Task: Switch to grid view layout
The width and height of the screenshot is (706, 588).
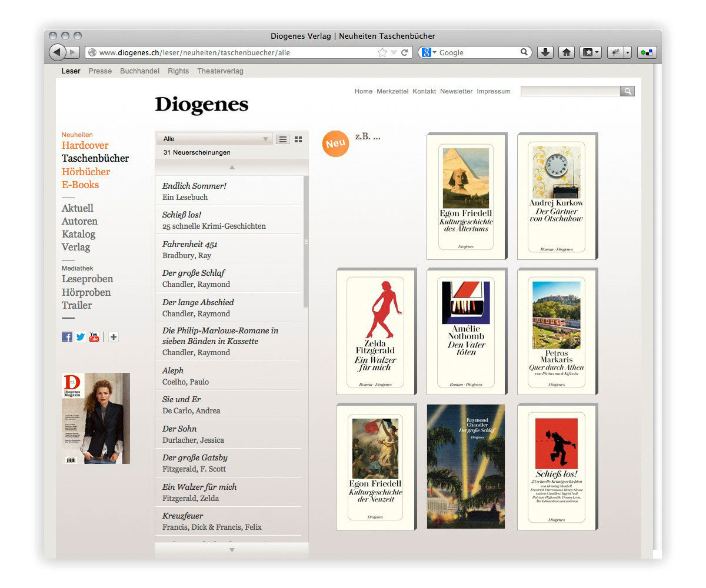Action: tap(298, 139)
